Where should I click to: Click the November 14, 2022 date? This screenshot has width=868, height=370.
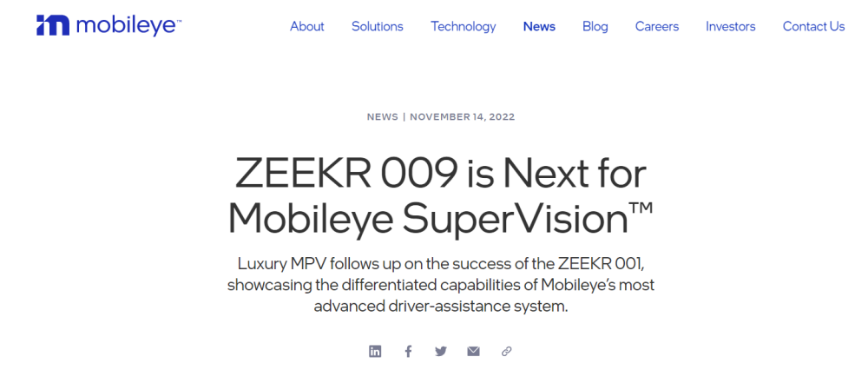point(463,117)
